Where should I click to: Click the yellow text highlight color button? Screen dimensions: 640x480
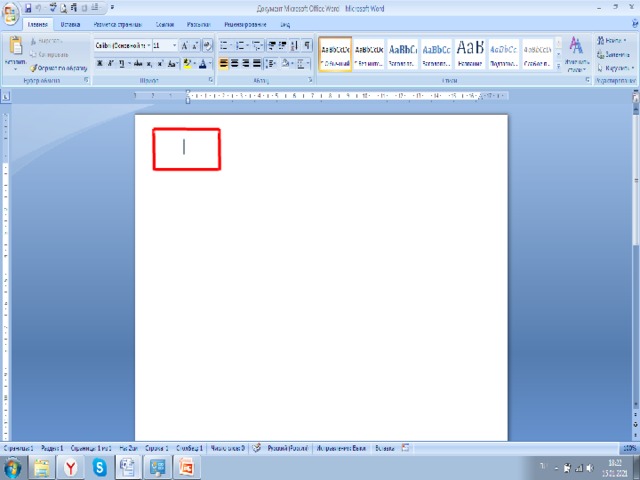pyautogui.click(x=188, y=63)
